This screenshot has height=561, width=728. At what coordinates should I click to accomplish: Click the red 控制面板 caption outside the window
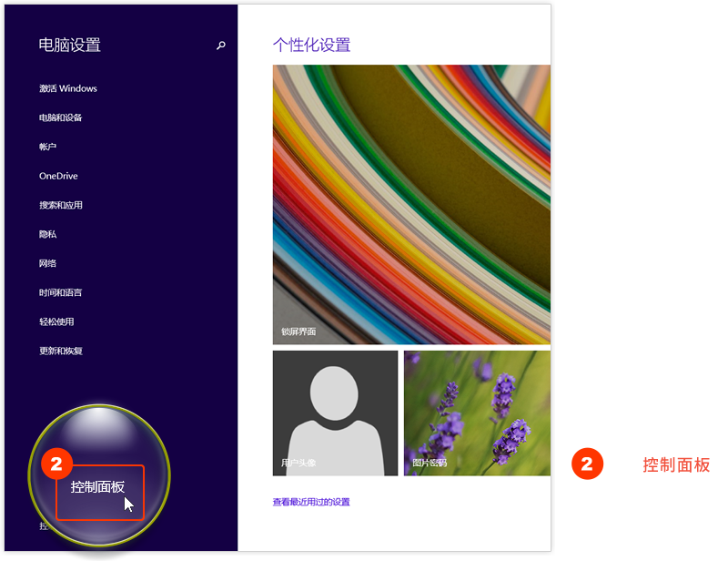676,464
